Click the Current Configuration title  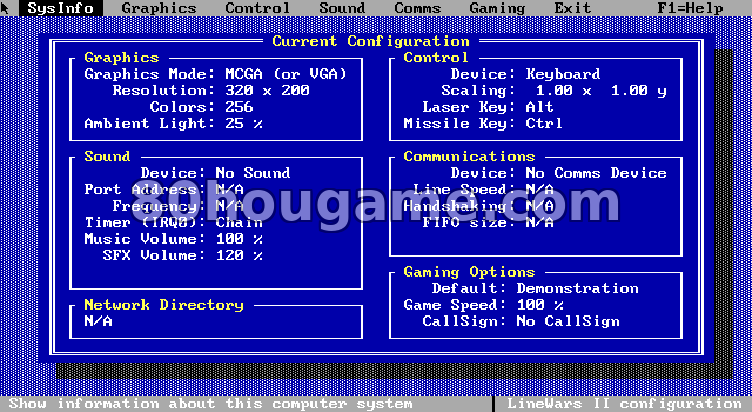371,41
